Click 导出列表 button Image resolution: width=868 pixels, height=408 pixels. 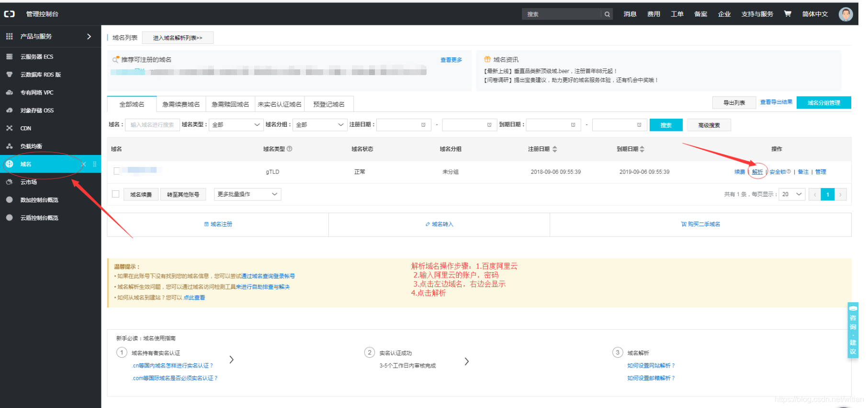pyautogui.click(x=734, y=102)
